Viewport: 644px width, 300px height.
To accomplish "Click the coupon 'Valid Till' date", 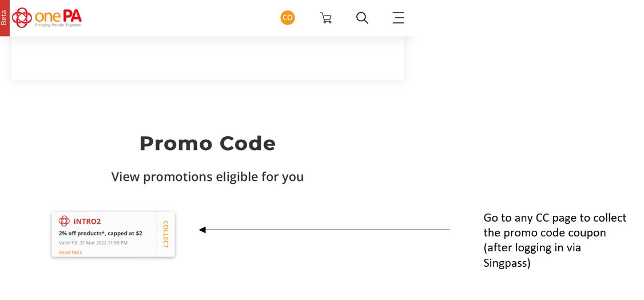I will (x=93, y=243).
